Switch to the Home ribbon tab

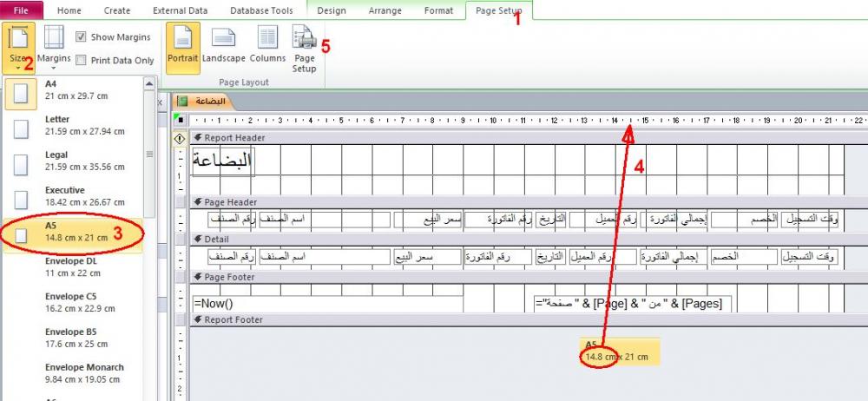pos(69,10)
